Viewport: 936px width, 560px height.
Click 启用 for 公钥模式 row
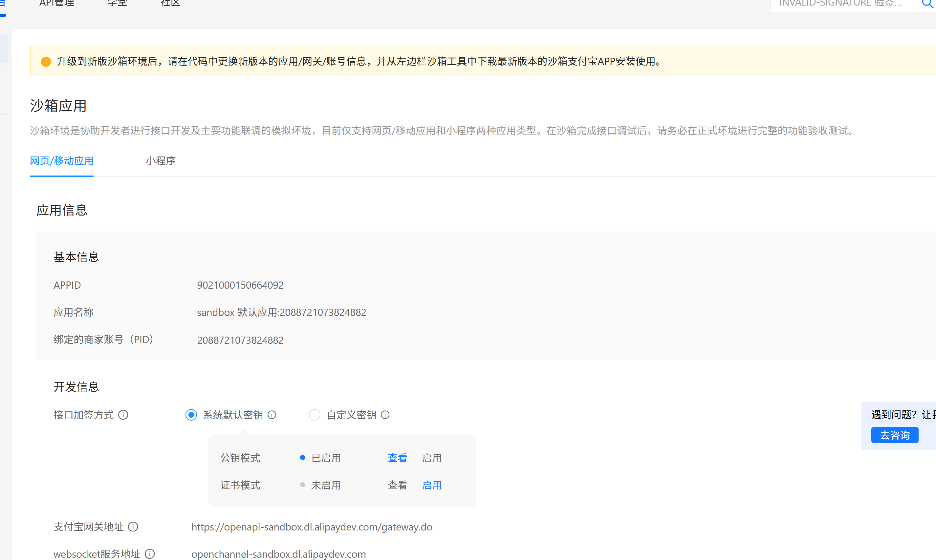click(432, 458)
